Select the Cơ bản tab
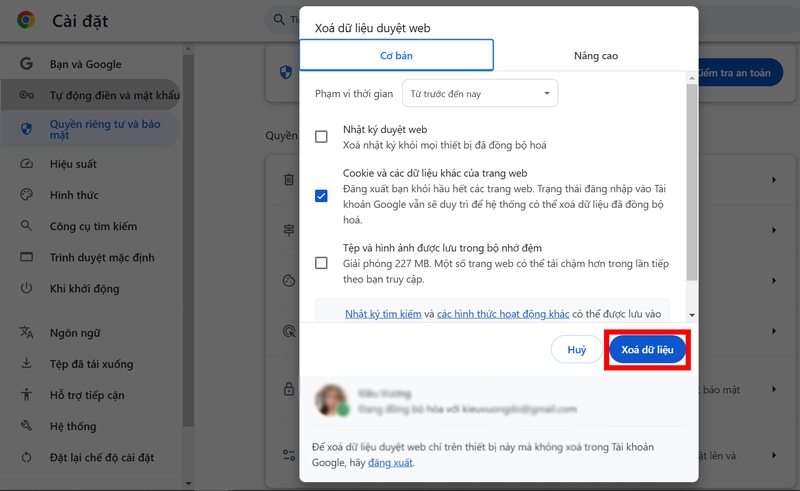800x491 pixels. click(396, 56)
